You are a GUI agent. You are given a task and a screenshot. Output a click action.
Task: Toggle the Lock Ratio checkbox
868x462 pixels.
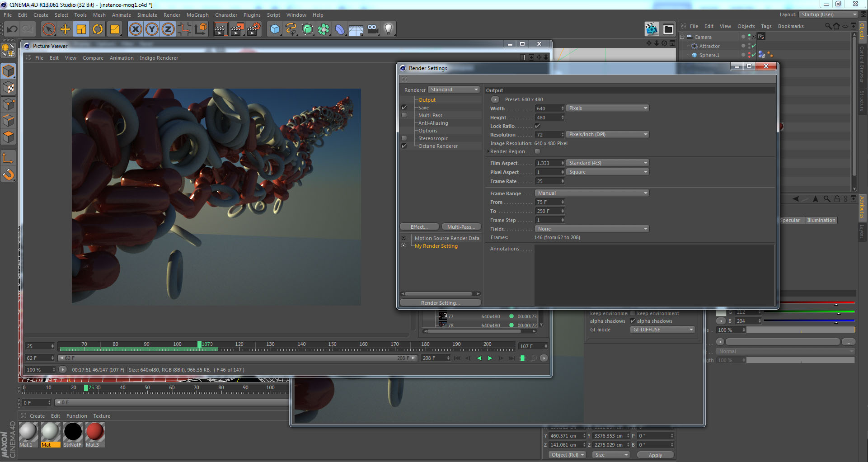(x=537, y=126)
